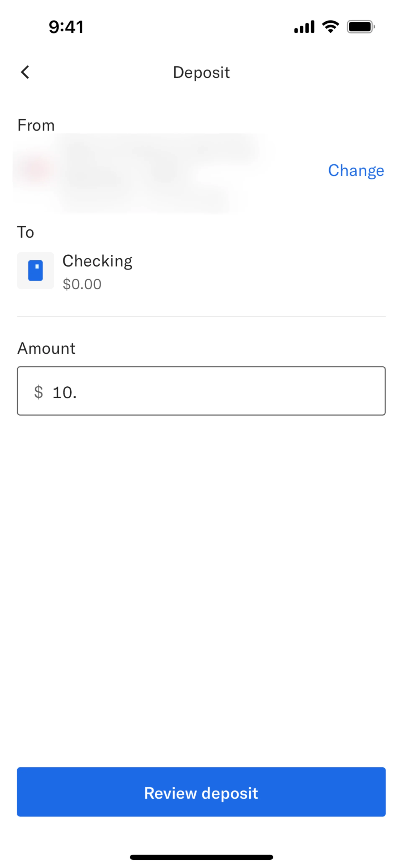
Task: Click Change to switch source account
Action: [356, 170]
